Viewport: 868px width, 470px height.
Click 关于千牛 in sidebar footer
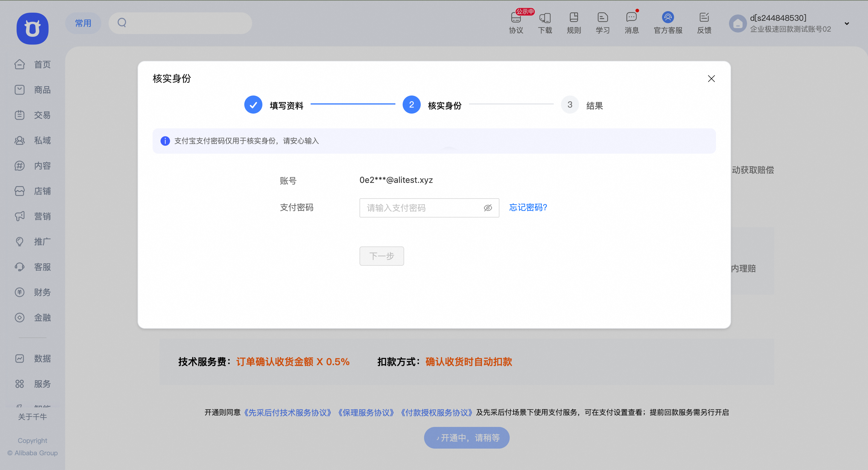[x=32, y=416]
